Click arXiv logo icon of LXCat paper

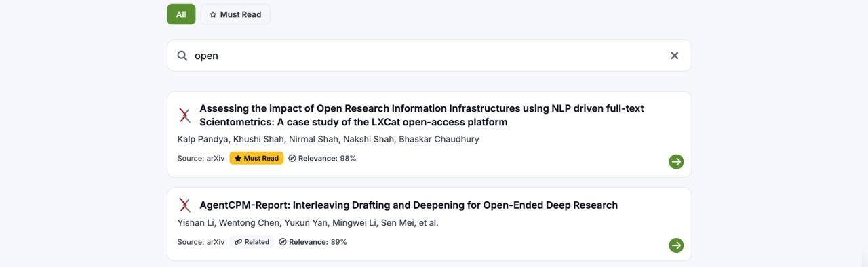pyautogui.click(x=184, y=115)
